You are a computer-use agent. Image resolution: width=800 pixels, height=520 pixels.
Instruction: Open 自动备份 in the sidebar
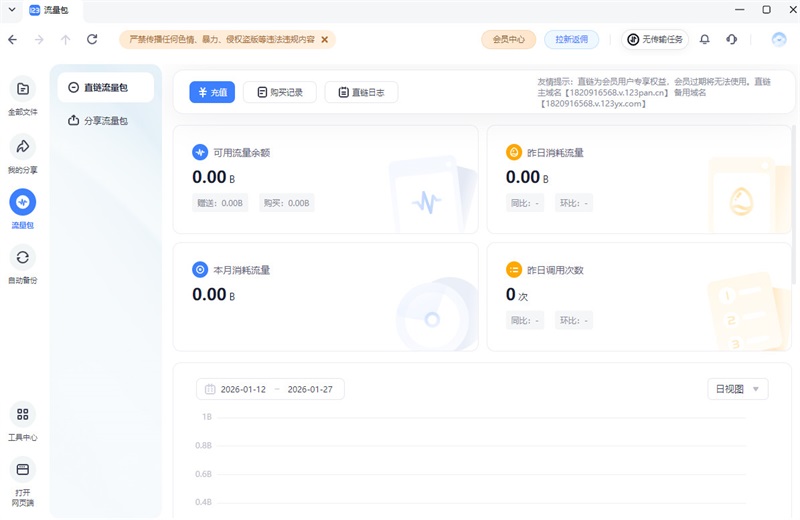click(x=22, y=264)
